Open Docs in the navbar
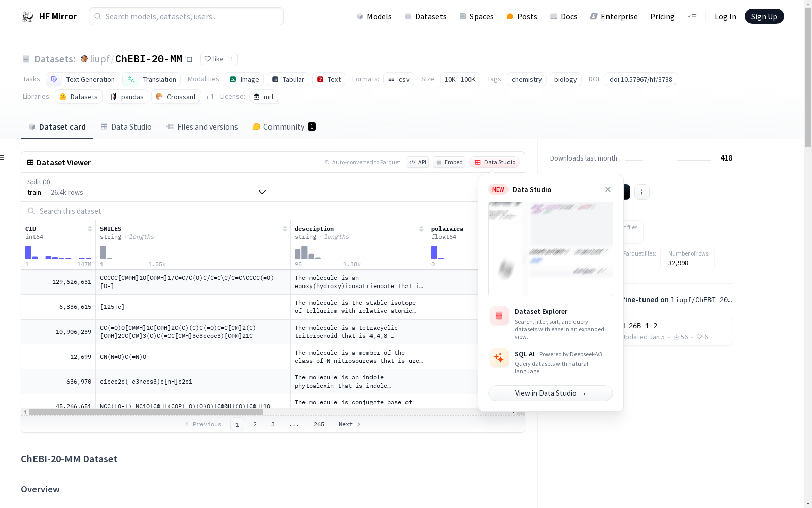812x508 pixels. pos(564,17)
